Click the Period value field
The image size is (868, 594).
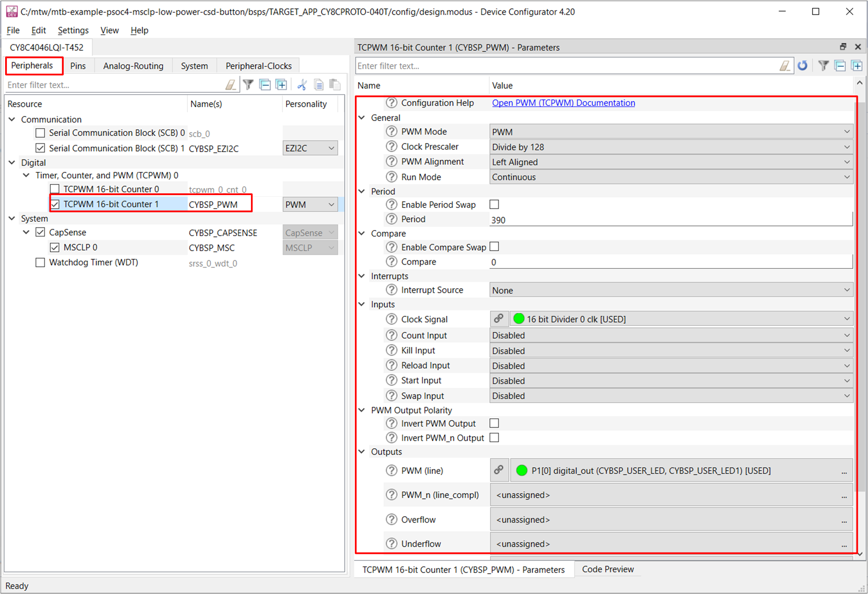(671, 220)
